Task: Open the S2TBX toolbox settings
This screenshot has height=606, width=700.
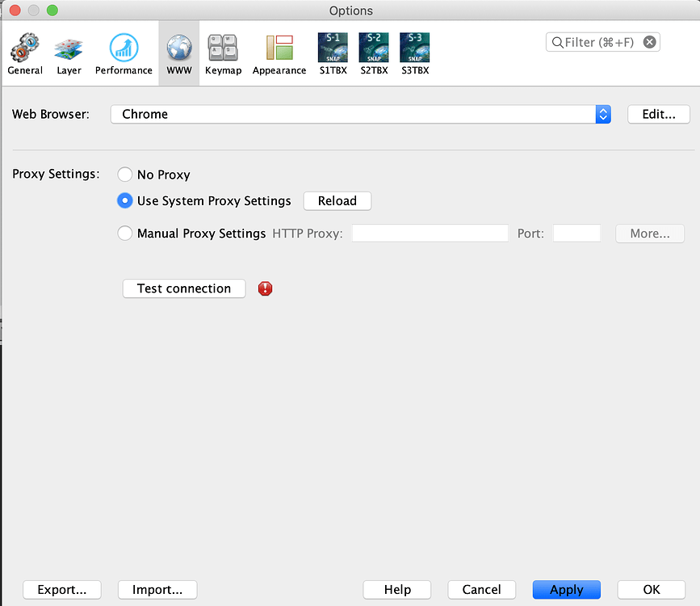Action: click(374, 54)
